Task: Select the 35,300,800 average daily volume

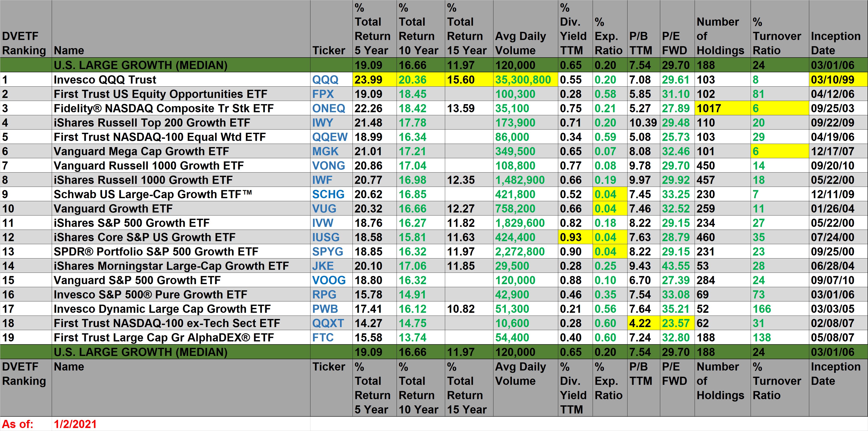Action: click(x=526, y=80)
